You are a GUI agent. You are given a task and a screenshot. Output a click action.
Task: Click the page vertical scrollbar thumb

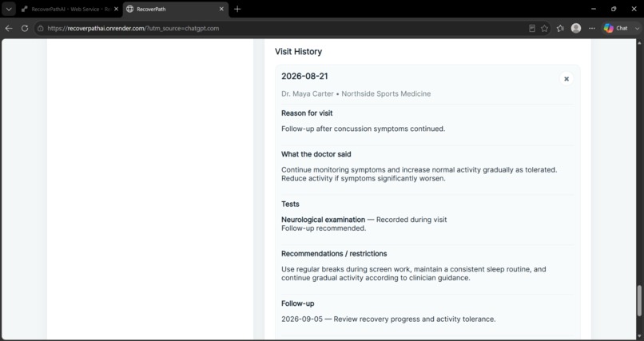(639, 300)
